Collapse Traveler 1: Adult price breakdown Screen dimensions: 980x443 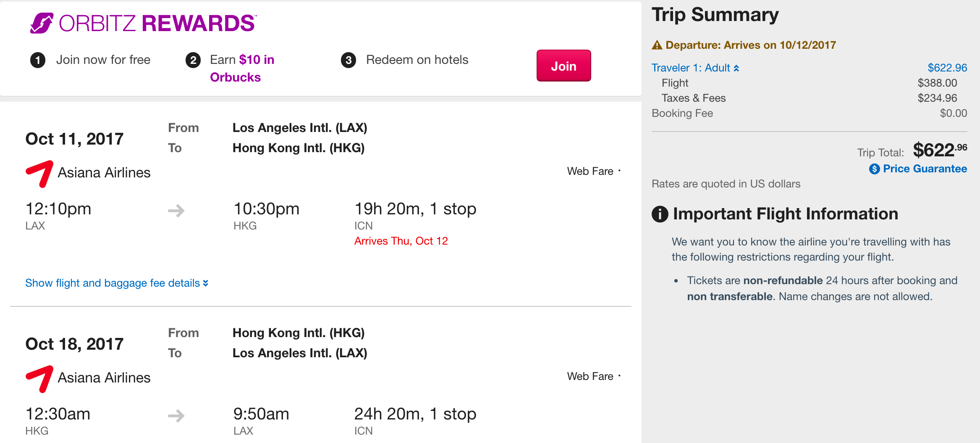(x=695, y=68)
